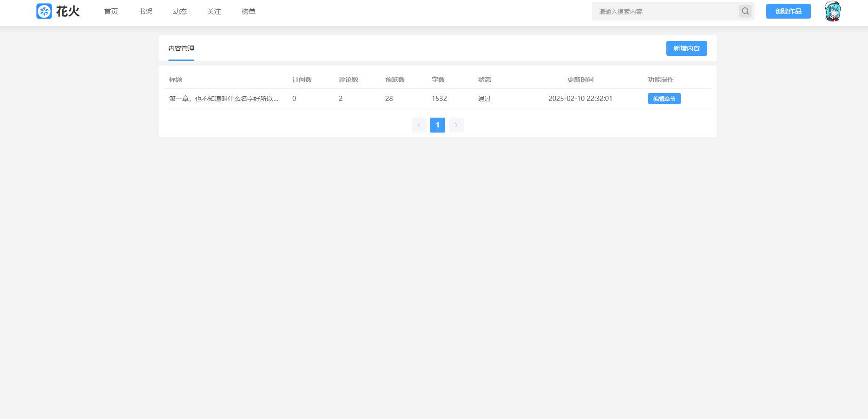Click the 预览数 column header
The height and width of the screenshot is (419, 868).
tap(395, 80)
